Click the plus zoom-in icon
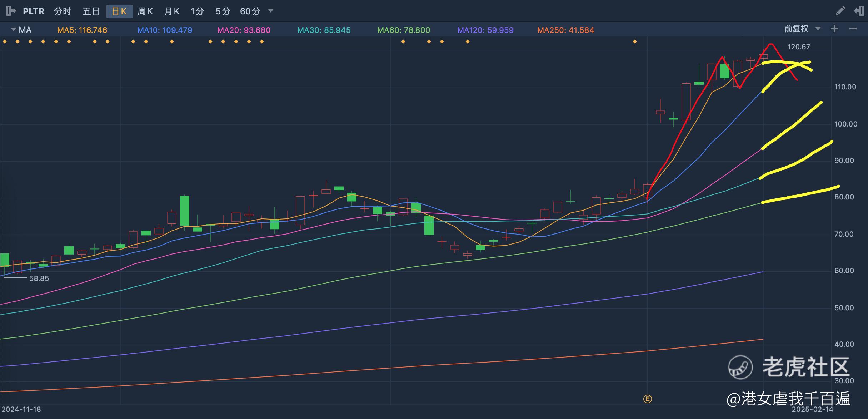This screenshot has height=419, width=868. (834, 29)
